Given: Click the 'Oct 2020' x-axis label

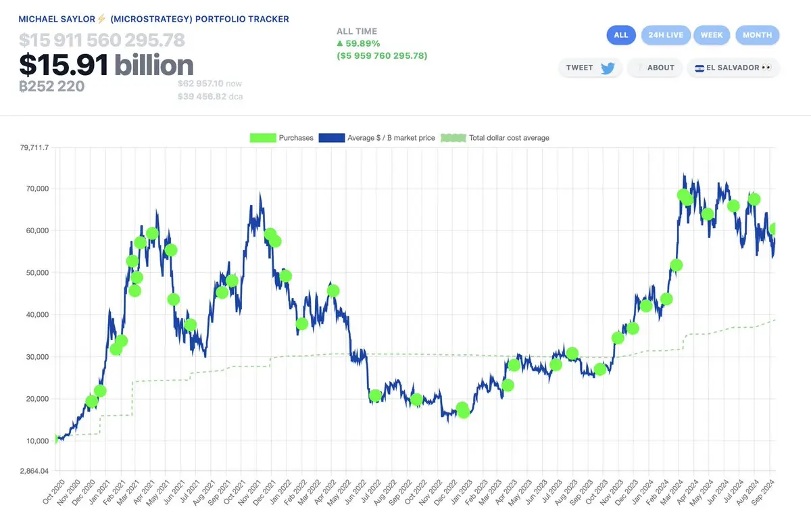Looking at the screenshot, I should (x=53, y=491).
